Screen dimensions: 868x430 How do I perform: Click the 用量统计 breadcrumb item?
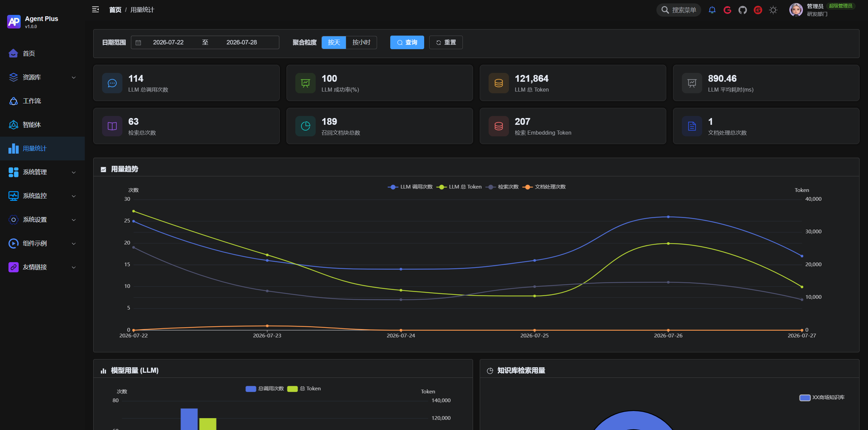tap(142, 10)
